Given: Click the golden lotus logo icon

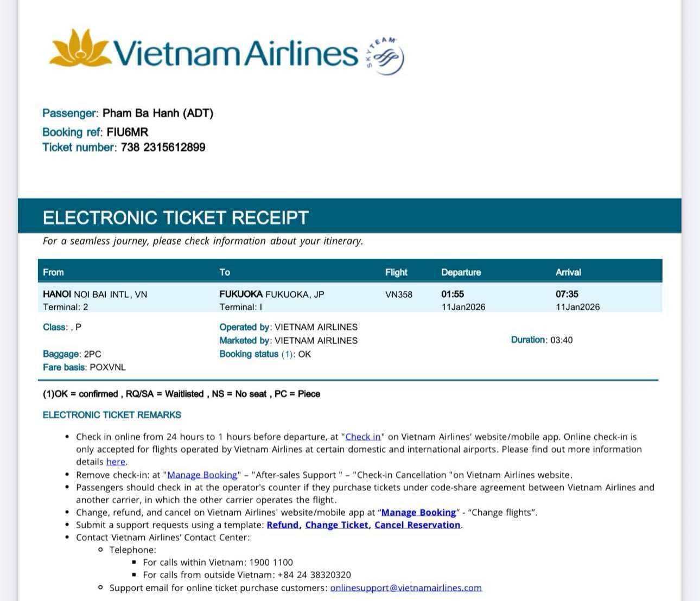Looking at the screenshot, I should coord(79,48).
